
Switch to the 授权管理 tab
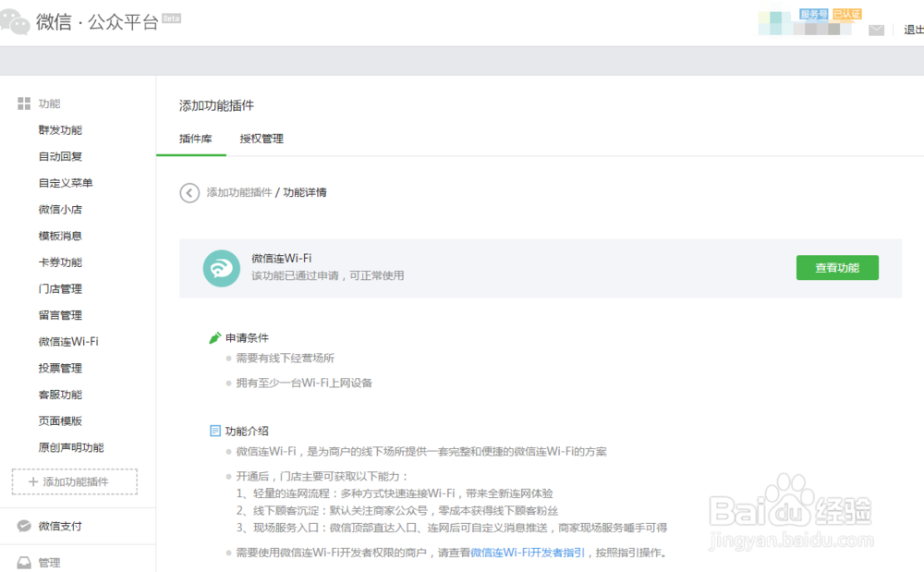point(261,139)
